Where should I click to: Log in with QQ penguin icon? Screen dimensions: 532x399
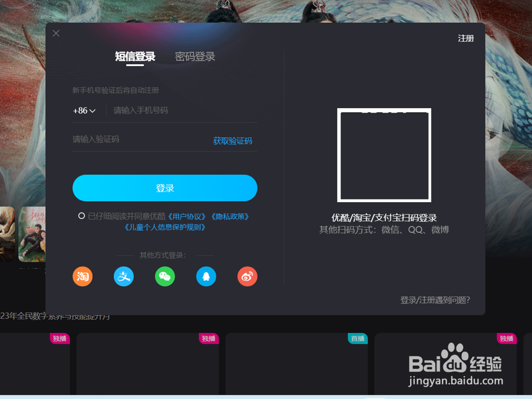(x=206, y=276)
